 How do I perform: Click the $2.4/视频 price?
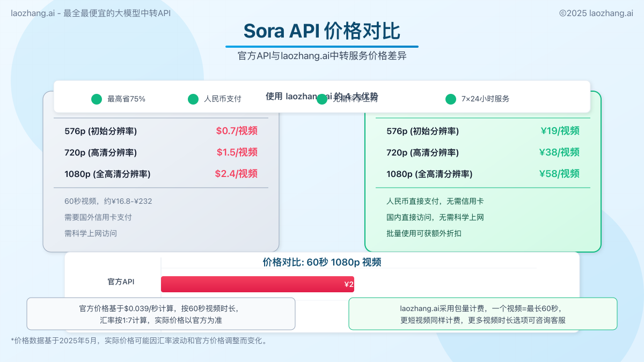click(x=236, y=174)
